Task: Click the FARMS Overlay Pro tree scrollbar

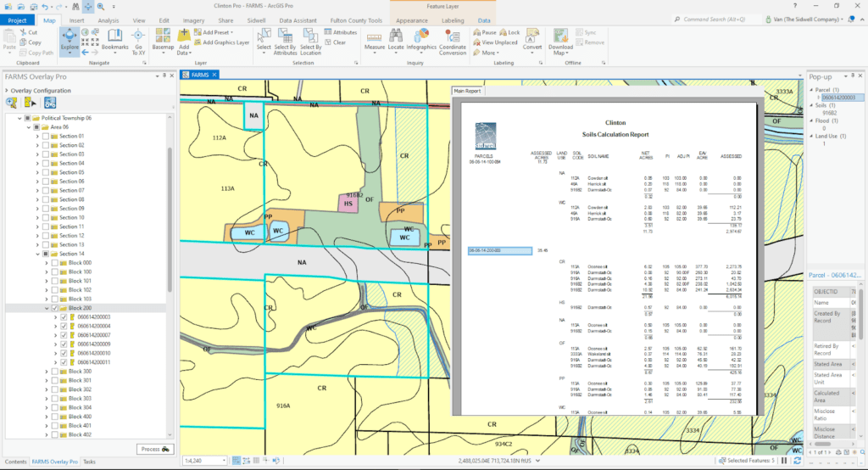Action: (170, 219)
